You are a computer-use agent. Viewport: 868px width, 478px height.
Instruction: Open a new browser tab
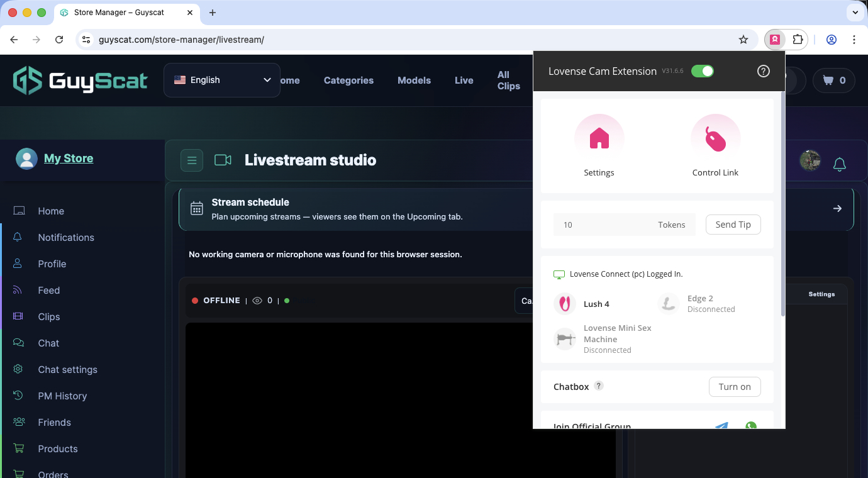213,13
